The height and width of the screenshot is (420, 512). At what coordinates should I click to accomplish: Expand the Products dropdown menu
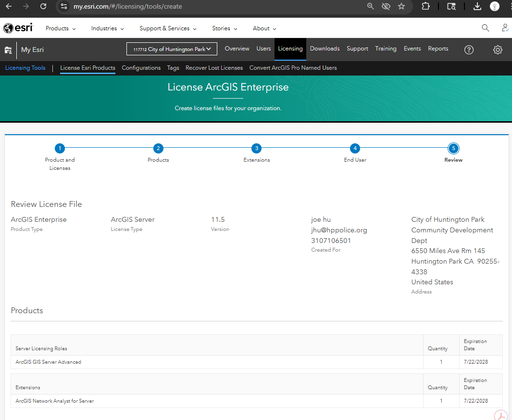click(x=61, y=28)
